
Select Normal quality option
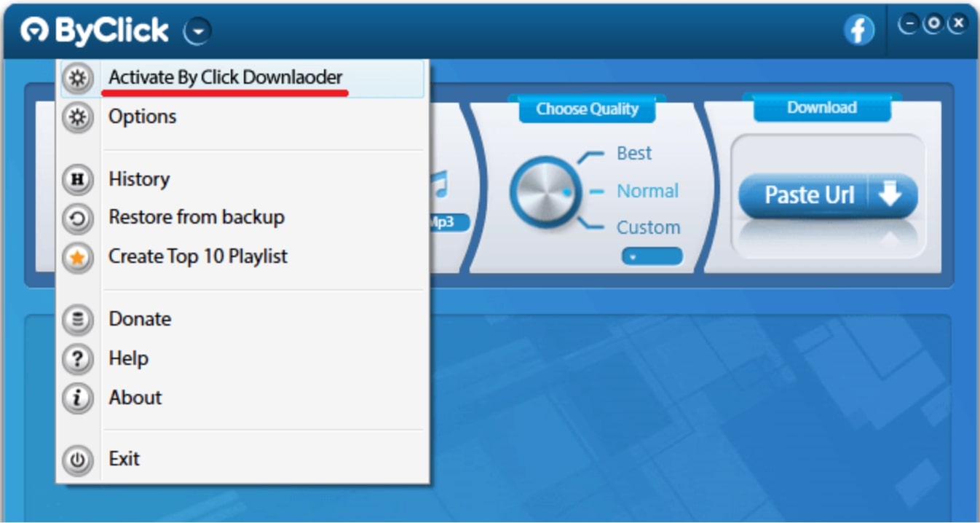647,192
